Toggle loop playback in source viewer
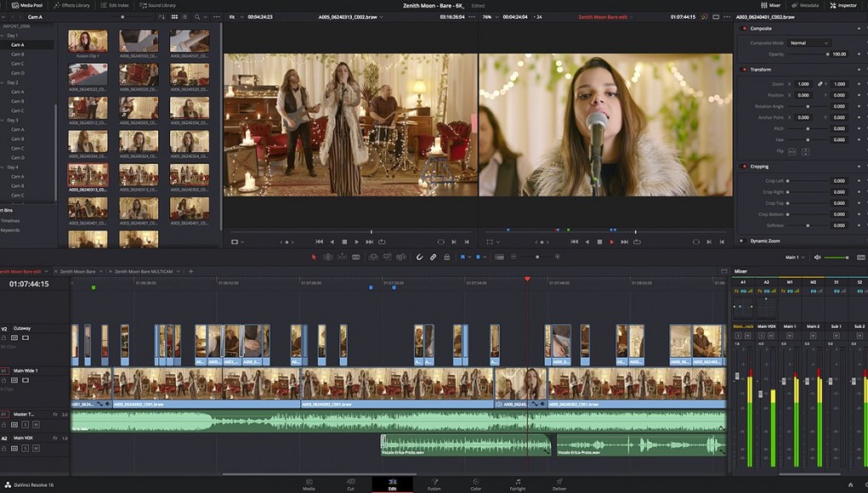The width and height of the screenshot is (868, 493). click(x=382, y=241)
